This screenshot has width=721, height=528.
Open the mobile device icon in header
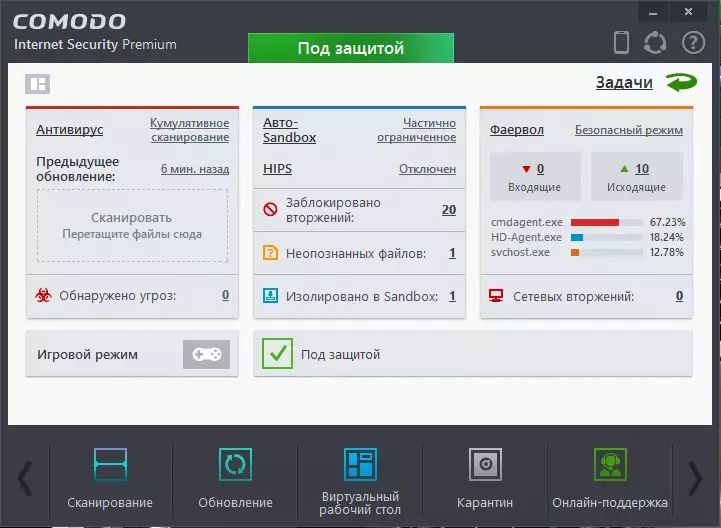(x=621, y=42)
